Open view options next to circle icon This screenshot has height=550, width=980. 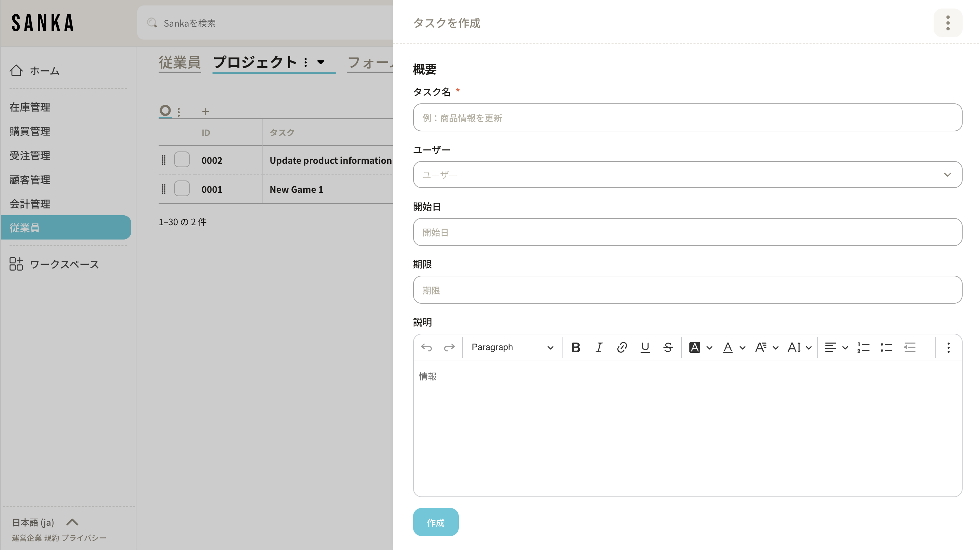179,112
